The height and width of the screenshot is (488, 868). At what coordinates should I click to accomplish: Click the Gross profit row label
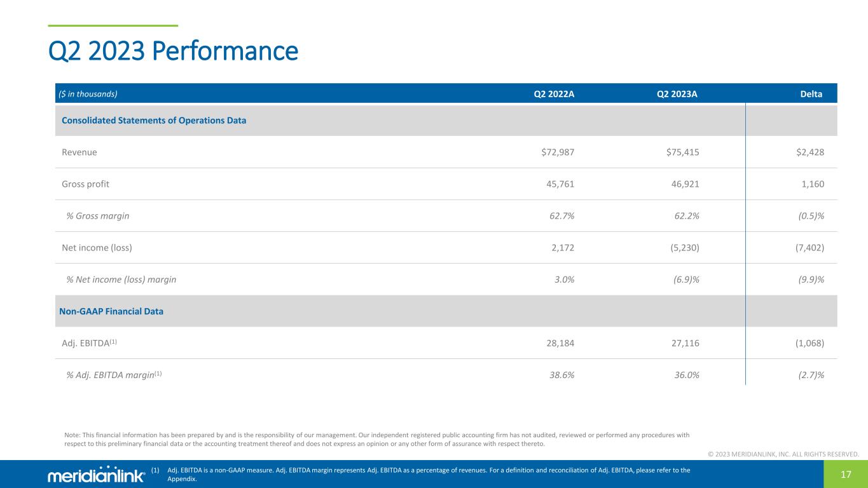[85, 184]
